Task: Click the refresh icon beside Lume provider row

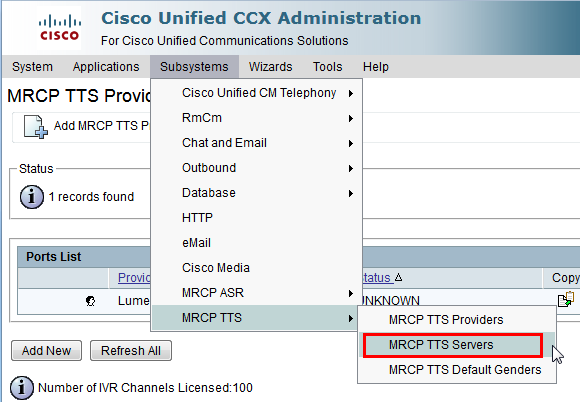Action: pyautogui.click(x=90, y=301)
